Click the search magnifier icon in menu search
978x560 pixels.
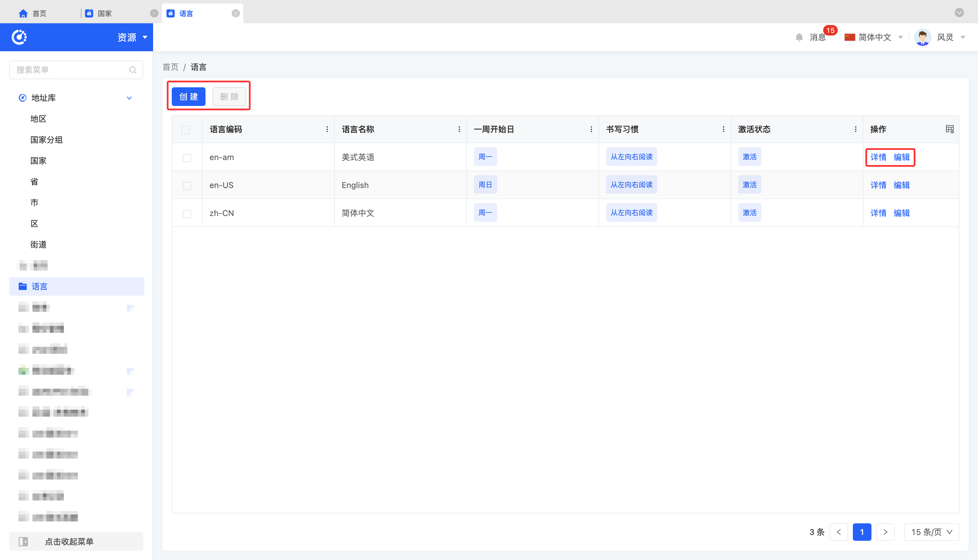click(x=133, y=70)
